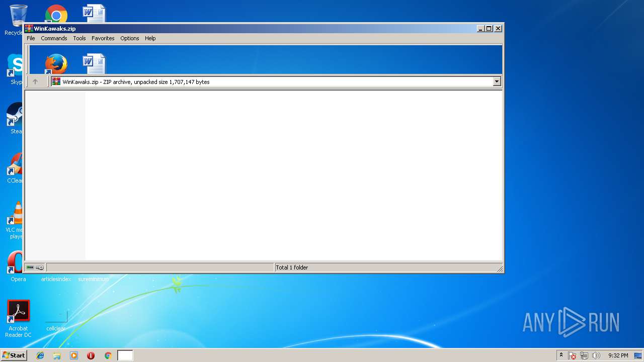Viewport: 644px width, 362px height.
Task: Click the sureminimum desktop label
Action: point(94,279)
